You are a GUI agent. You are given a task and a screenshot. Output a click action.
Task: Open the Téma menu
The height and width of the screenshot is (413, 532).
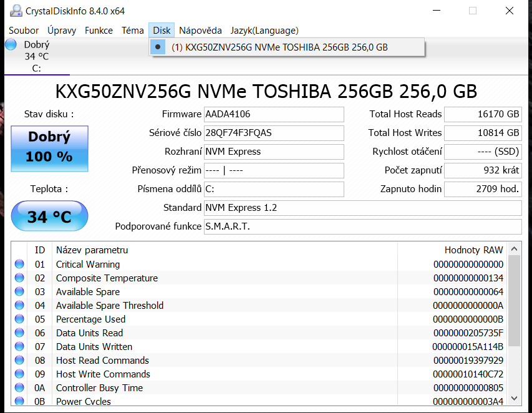133,31
